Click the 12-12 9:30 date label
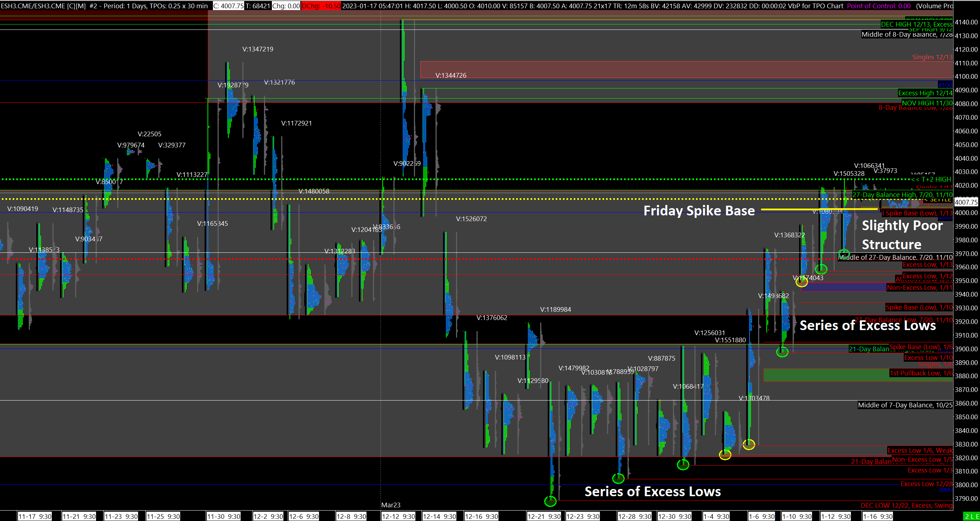 pos(398,516)
